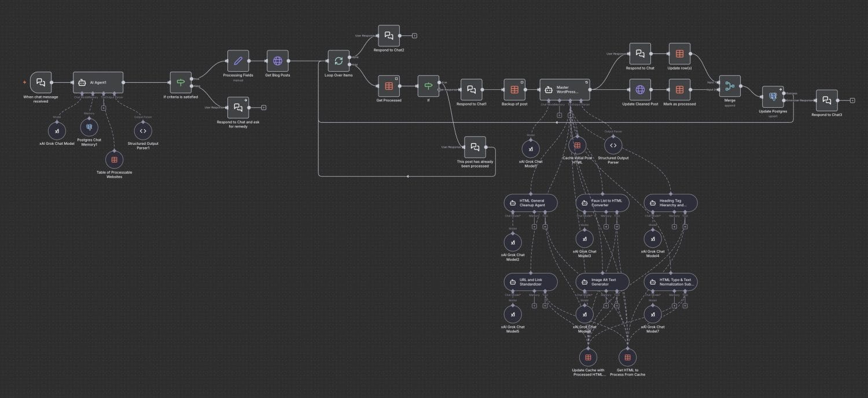This screenshot has width=868, height=398.
Task: Open the 'Get HTML to Process From Cache' node
Action: (x=627, y=357)
